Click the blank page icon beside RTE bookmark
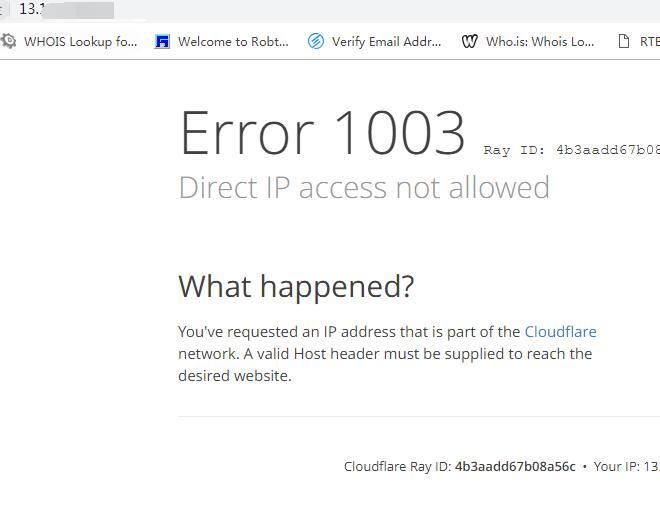Viewport: 660px width, 520px height. coord(624,41)
